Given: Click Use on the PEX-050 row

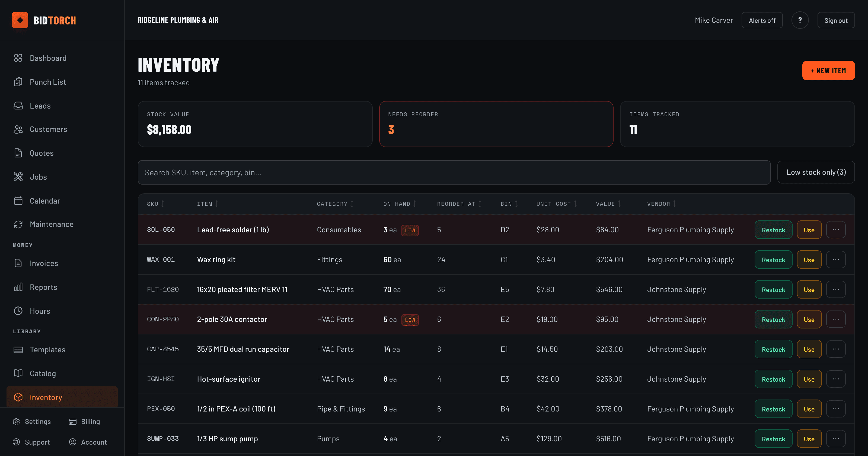Looking at the screenshot, I should point(809,409).
